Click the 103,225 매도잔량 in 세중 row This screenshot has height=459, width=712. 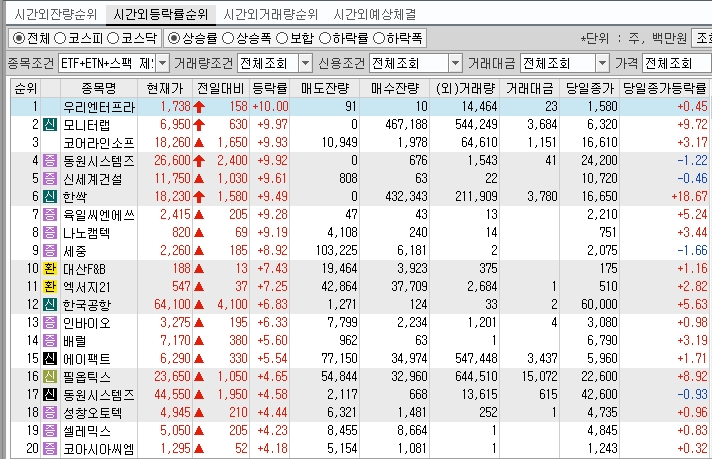(337, 251)
